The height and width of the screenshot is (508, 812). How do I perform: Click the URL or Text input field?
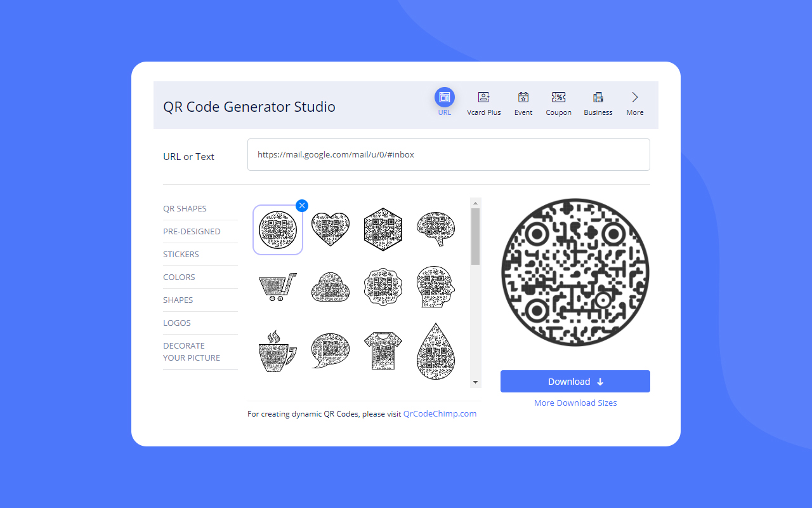(449, 154)
